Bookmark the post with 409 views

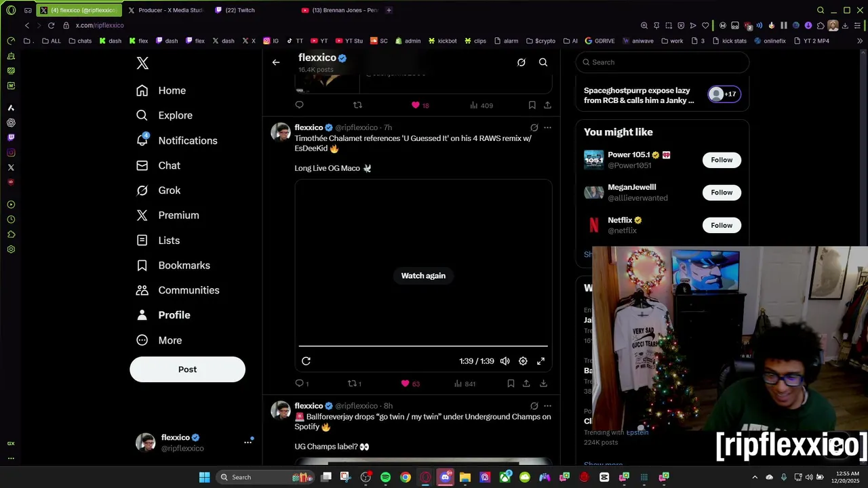point(532,105)
